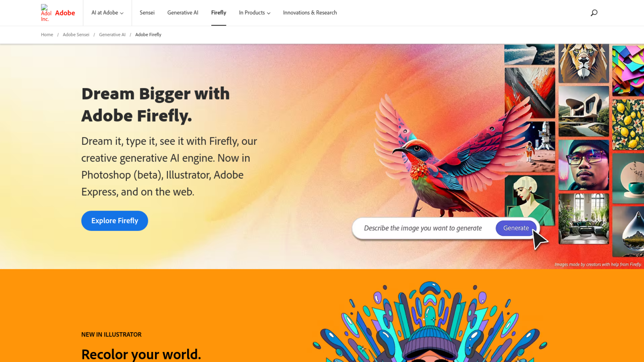The height and width of the screenshot is (362, 644).
Task: Select the astronaut on moon thumbnail
Action: click(x=530, y=146)
